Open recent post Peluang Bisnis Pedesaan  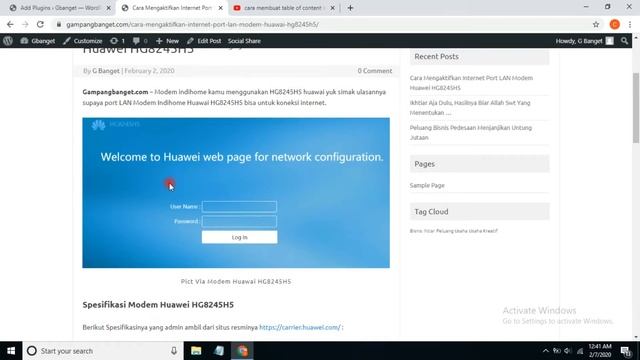[x=471, y=132]
